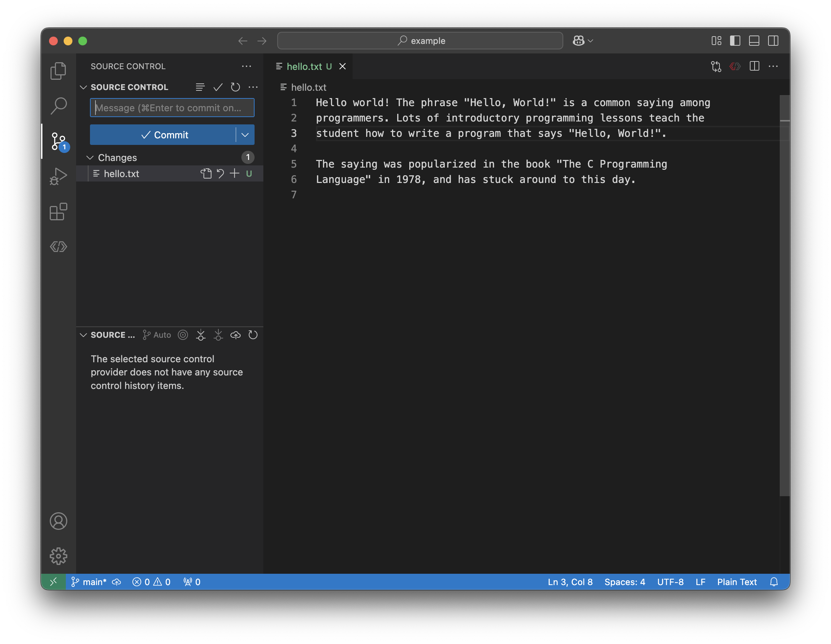Collapse the Changes group
Viewport: 831px width, 644px height.
pyautogui.click(x=90, y=158)
